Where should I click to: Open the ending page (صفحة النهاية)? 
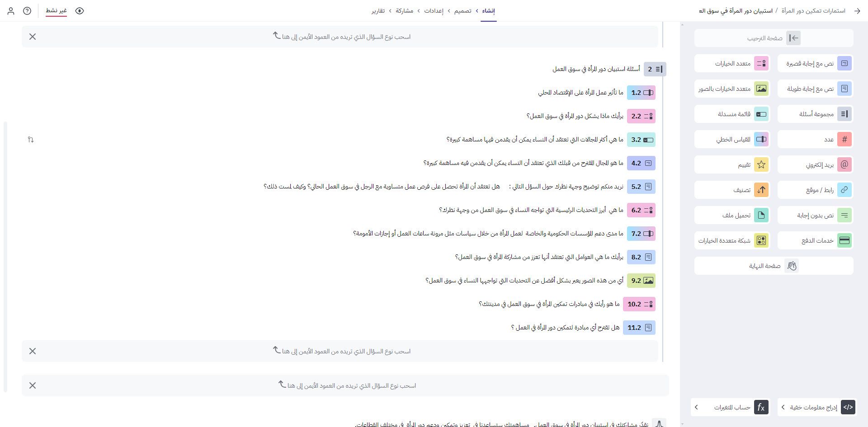coord(774,266)
